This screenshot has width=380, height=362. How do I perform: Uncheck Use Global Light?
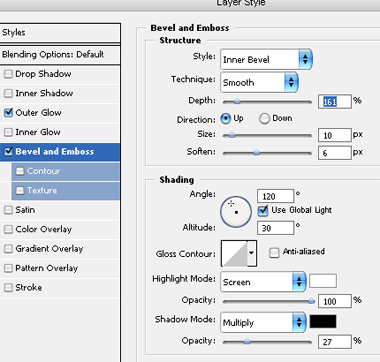coord(263,210)
